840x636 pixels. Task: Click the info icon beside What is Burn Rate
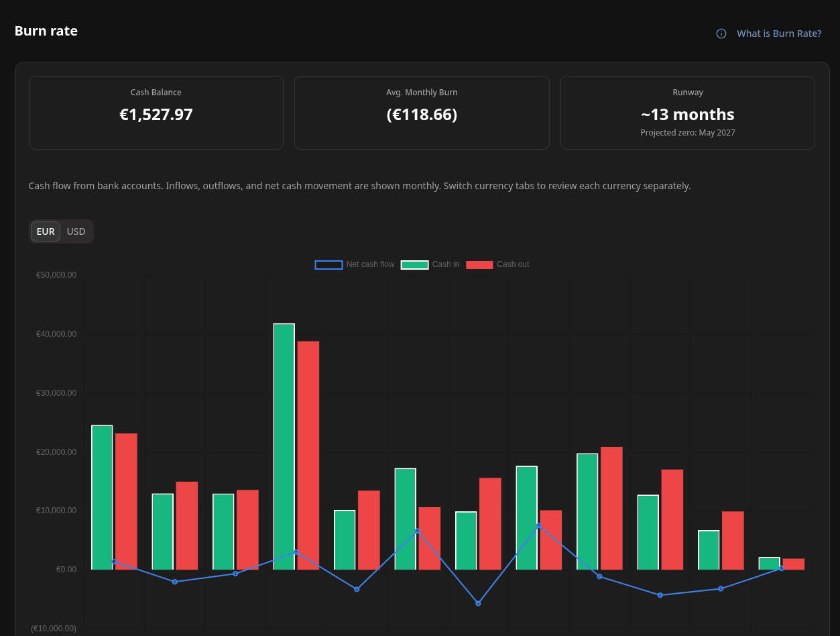721,34
